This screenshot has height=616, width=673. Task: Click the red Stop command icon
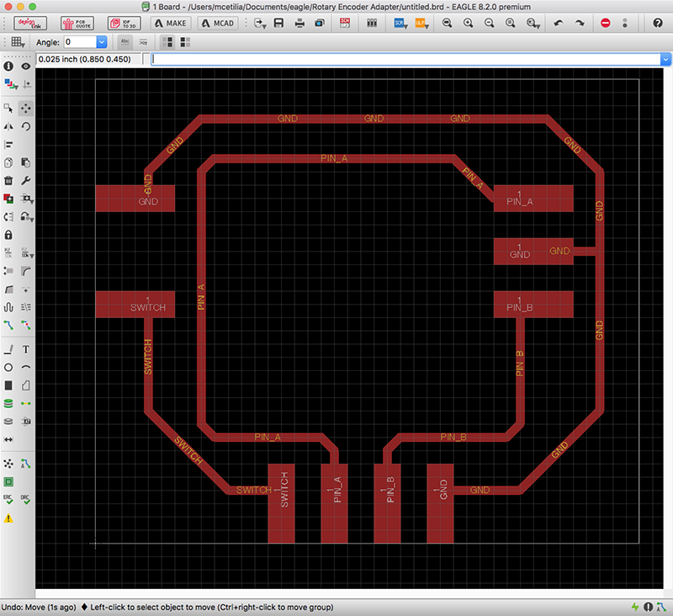coord(605,24)
